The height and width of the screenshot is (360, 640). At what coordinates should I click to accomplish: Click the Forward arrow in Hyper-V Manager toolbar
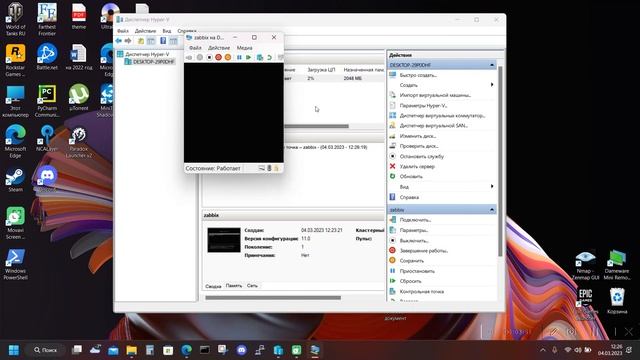tap(128, 41)
